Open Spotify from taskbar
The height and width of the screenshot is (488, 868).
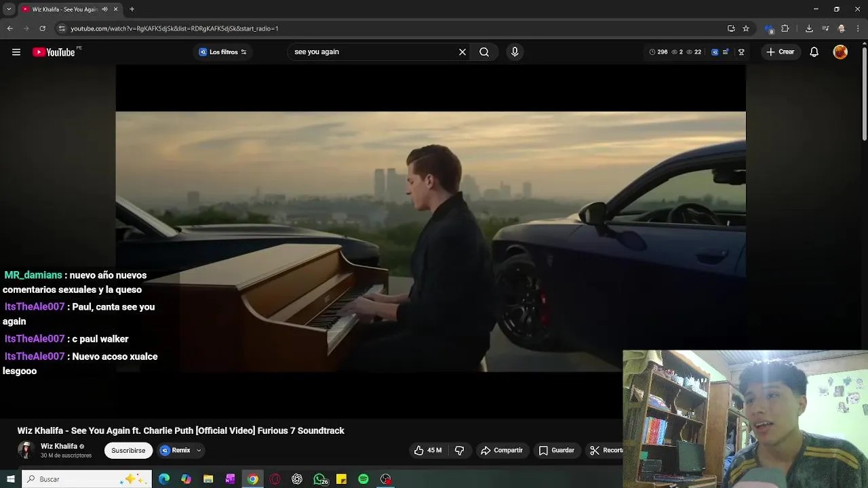pyautogui.click(x=363, y=479)
